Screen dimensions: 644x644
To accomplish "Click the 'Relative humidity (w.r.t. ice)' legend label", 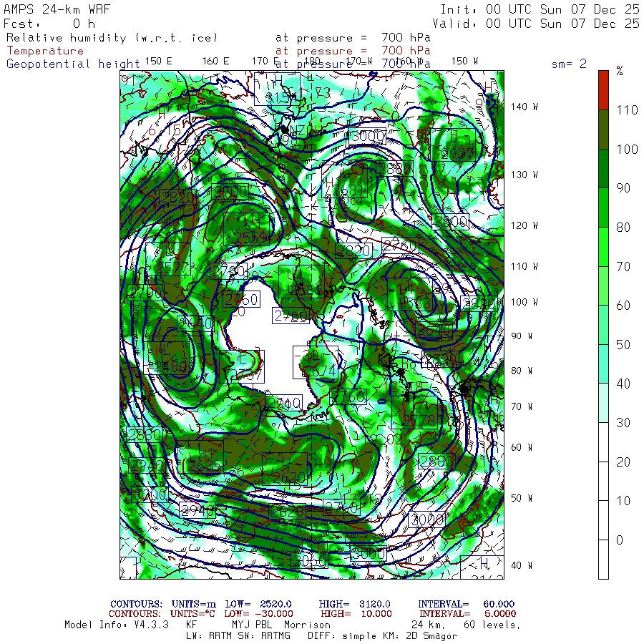I will pyautogui.click(x=112, y=38).
